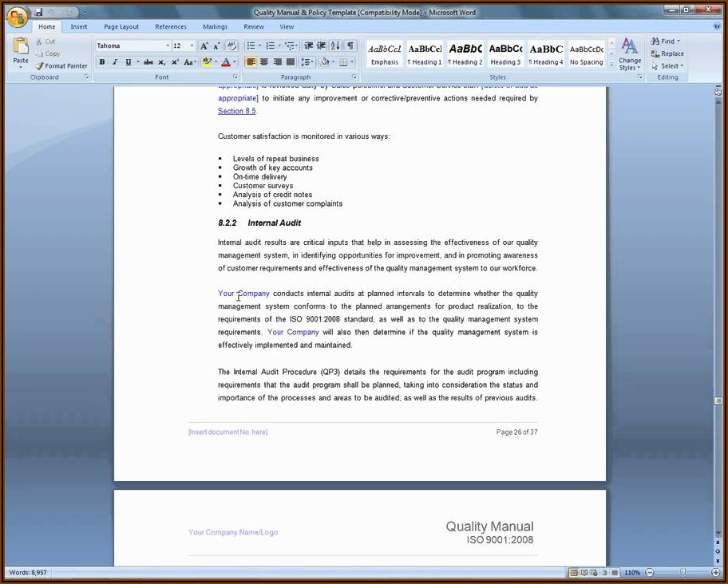The height and width of the screenshot is (584, 728).
Task: Apply the Heading 2 style
Action: [465, 53]
